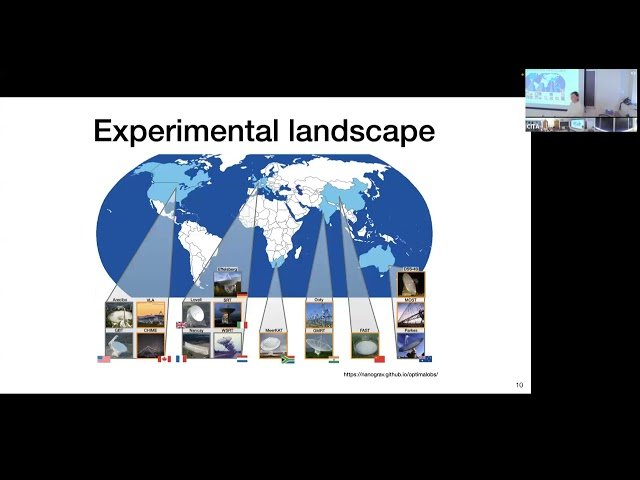Click the Australian flag icon
The image size is (640, 480).
426,358
